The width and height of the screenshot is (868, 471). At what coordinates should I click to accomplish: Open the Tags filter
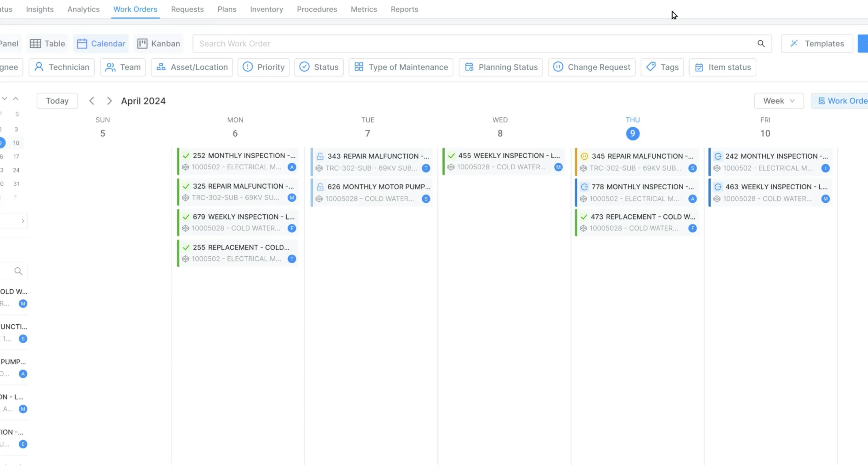[x=662, y=67]
